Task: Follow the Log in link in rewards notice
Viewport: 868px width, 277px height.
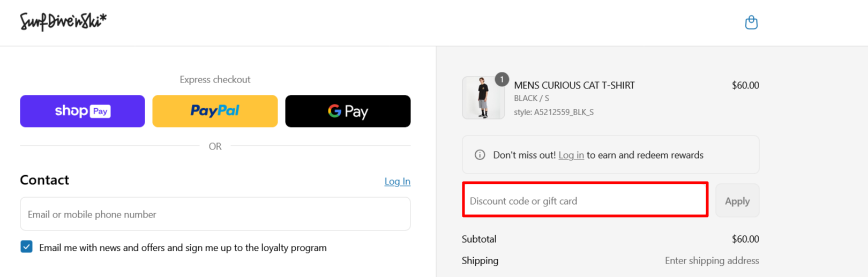Action: (571, 155)
